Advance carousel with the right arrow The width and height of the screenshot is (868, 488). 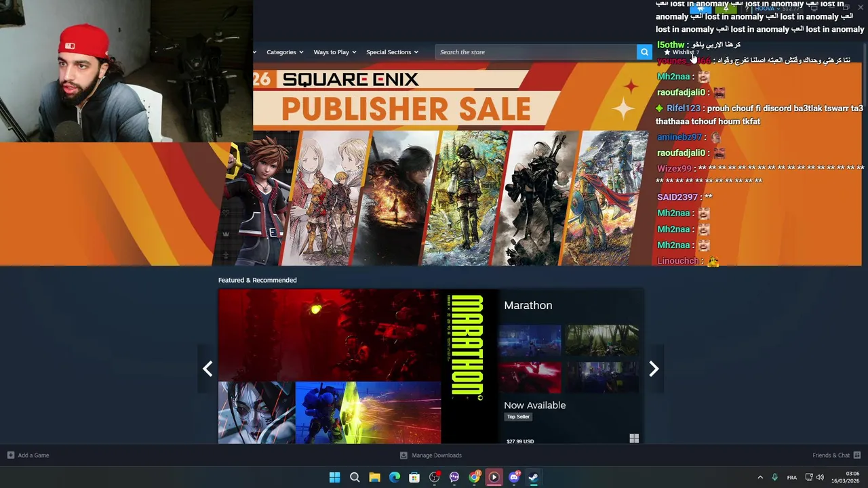[x=654, y=369]
